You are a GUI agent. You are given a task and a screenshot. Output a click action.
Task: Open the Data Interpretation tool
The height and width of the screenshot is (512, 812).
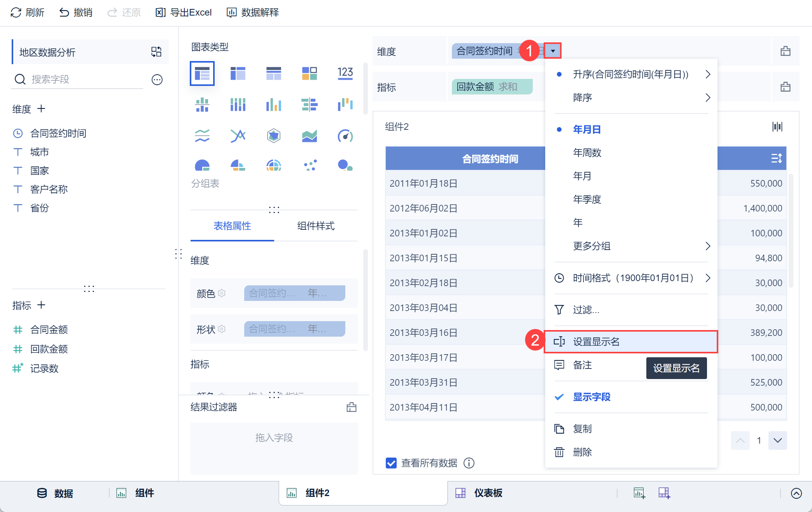pyautogui.click(x=253, y=12)
